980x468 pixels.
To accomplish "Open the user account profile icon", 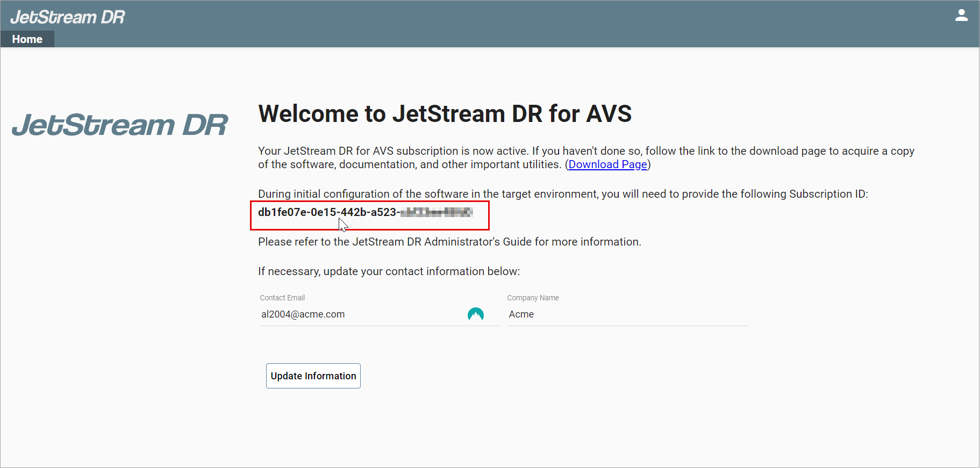I will pyautogui.click(x=961, y=16).
